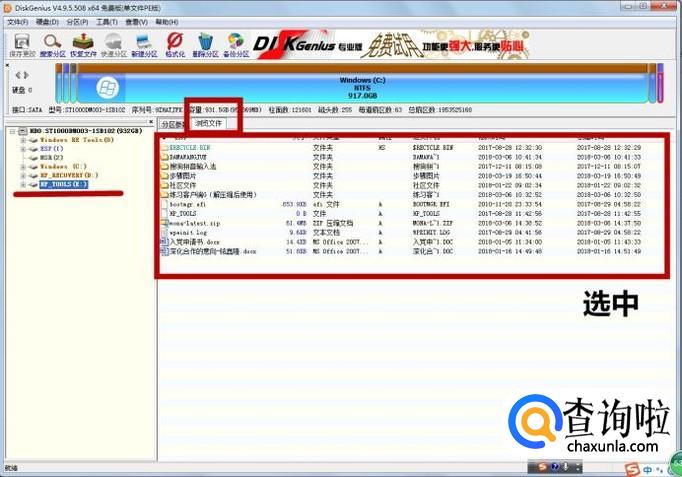Click the DiskGenius banner advertisement

click(x=391, y=45)
